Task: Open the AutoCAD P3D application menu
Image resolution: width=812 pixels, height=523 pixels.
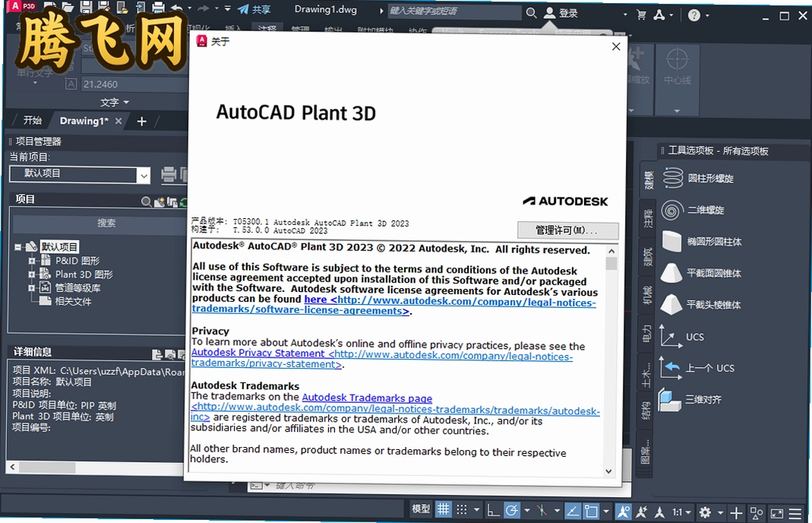Action: tap(21, 6)
